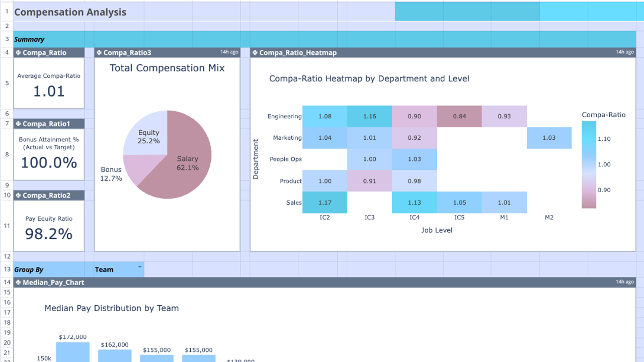Click Engineering IC2 heatmap cell 1.08
Screen dimensions: 644x362
coord(325,116)
